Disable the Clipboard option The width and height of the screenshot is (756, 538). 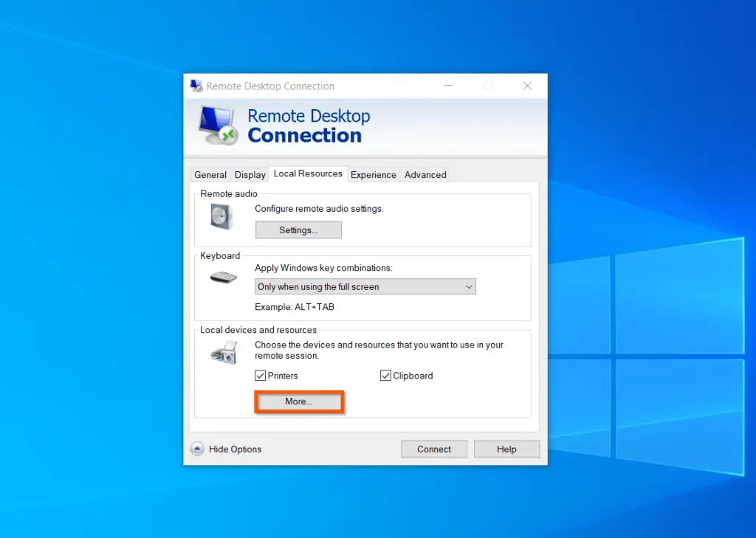(385, 375)
